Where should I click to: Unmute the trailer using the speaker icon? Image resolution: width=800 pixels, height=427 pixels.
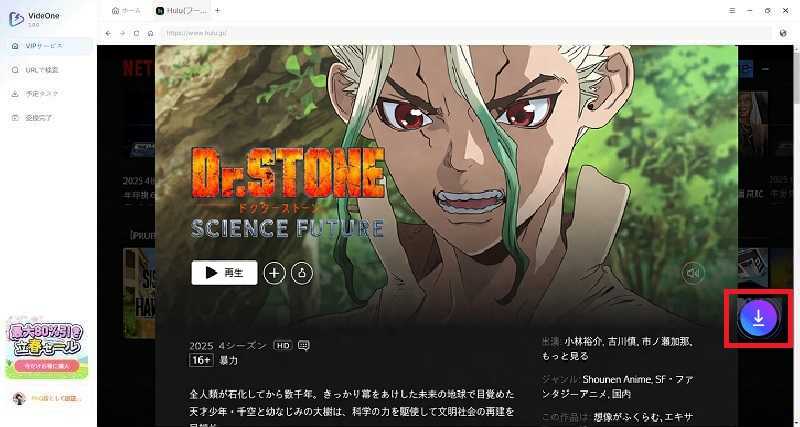tap(693, 273)
